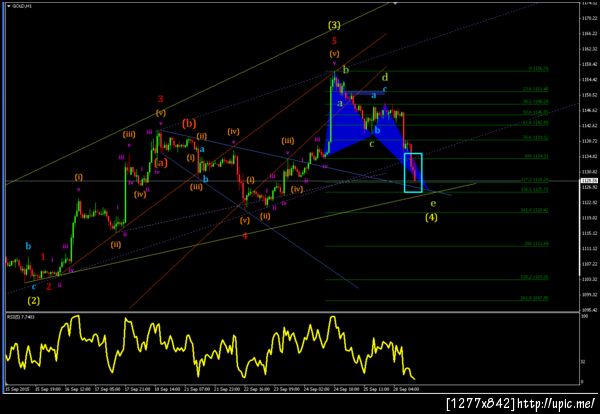This screenshot has height=414, width=600.
Task: Open the GOLD,H1 chart title dropdown arrow
Action: pyautogui.click(x=9, y=6)
